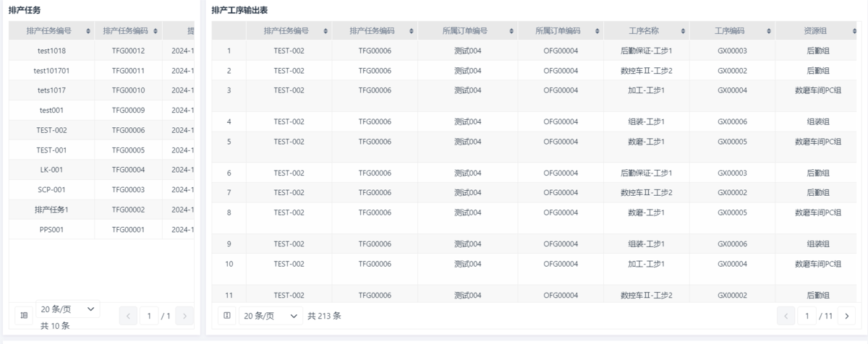The image size is (868, 344).
Task: Click code TFG00010 in 排产任务 table
Action: click(129, 90)
